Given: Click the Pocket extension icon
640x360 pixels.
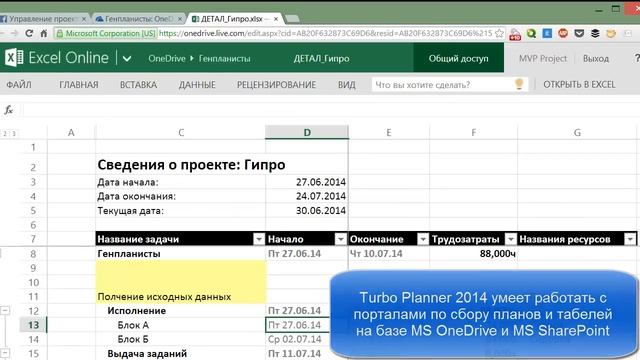Looking at the screenshot, I should point(579,33).
